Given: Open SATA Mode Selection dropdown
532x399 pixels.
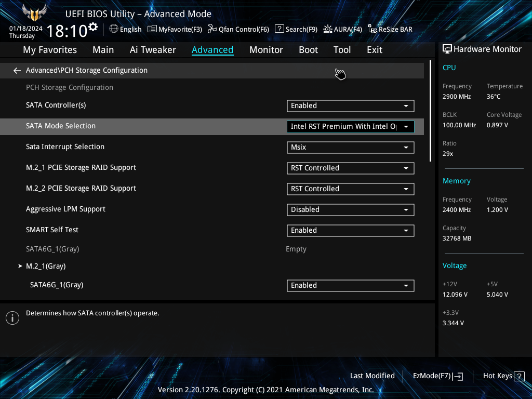Looking at the screenshot, I should 351,127.
